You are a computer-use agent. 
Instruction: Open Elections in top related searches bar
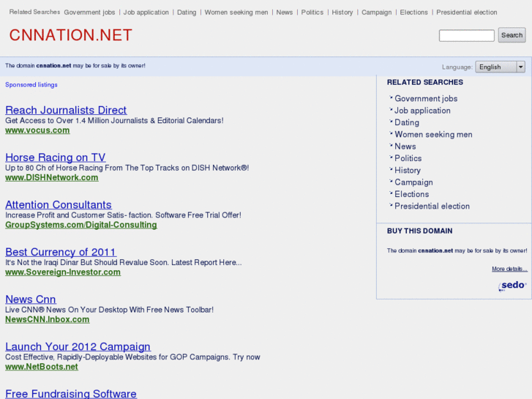click(413, 12)
